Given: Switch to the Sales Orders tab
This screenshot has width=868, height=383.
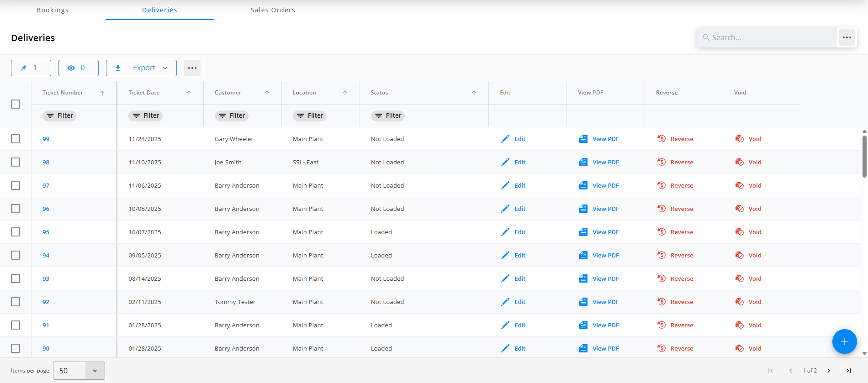Looking at the screenshot, I should 273,10.
